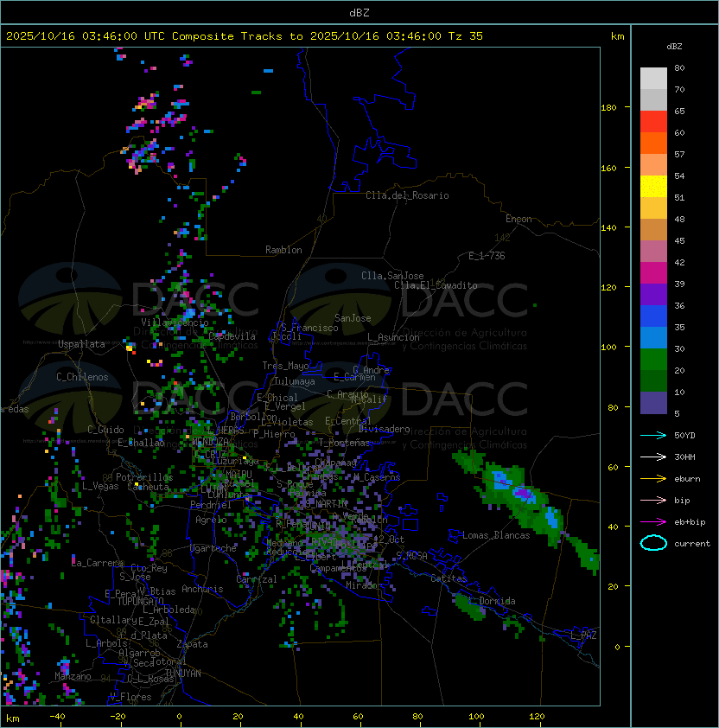Click the cyan 'current' ellipse in legend

click(x=653, y=543)
